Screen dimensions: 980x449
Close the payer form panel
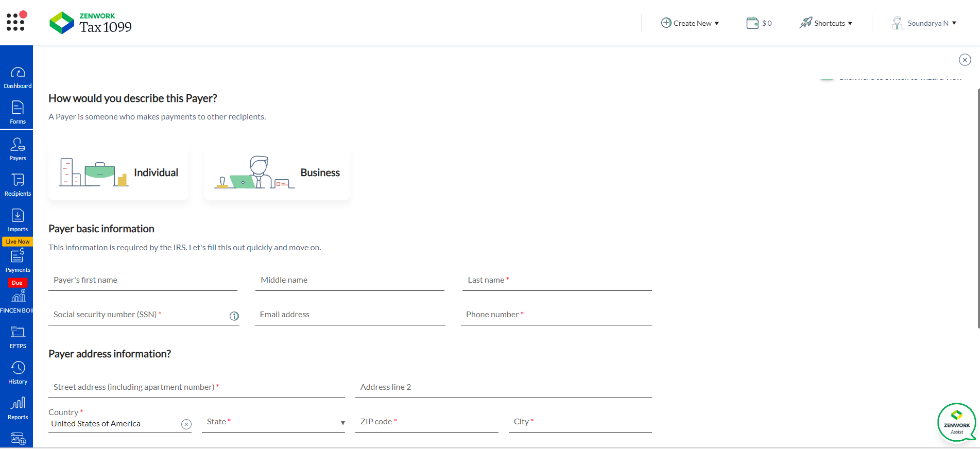coord(965,60)
